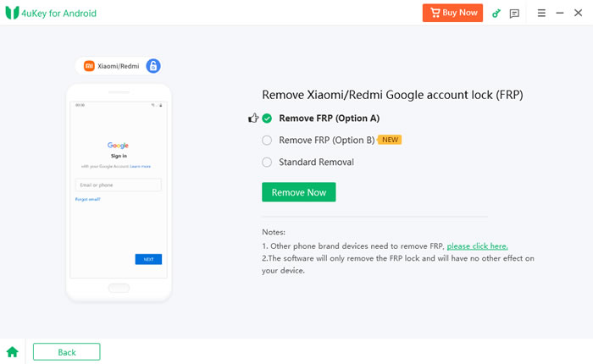Click the 'Standard Removal' label text

(x=316, y=163)
